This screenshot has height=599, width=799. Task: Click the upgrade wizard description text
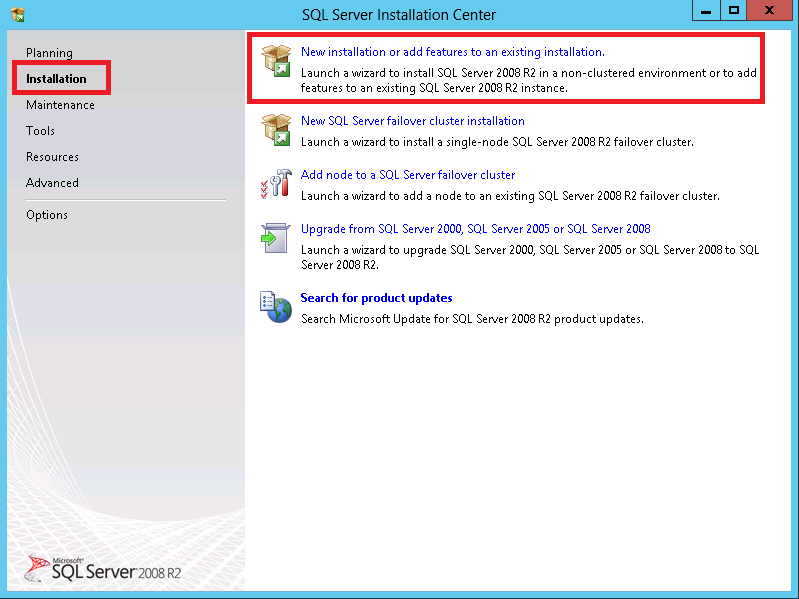point(530,257)
